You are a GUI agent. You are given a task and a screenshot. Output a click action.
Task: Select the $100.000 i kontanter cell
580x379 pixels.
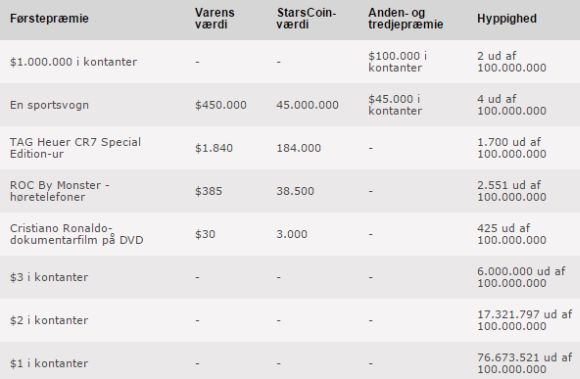point(398,62)
